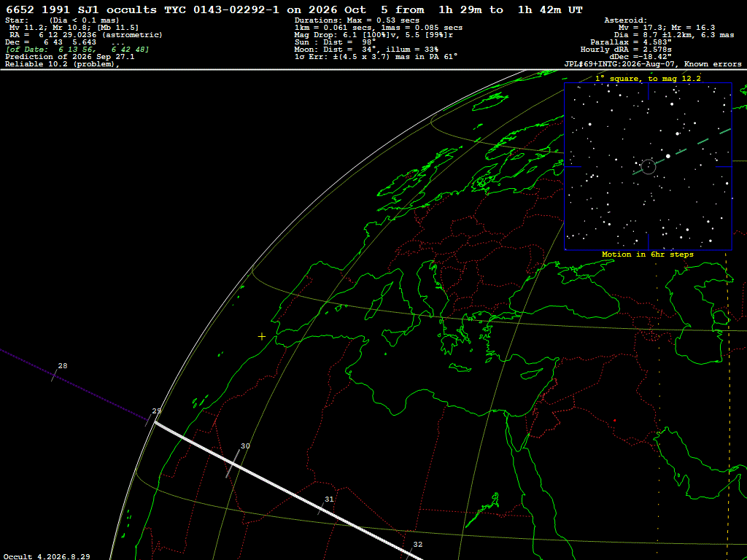Click the white occultation path line

(287, 491)
